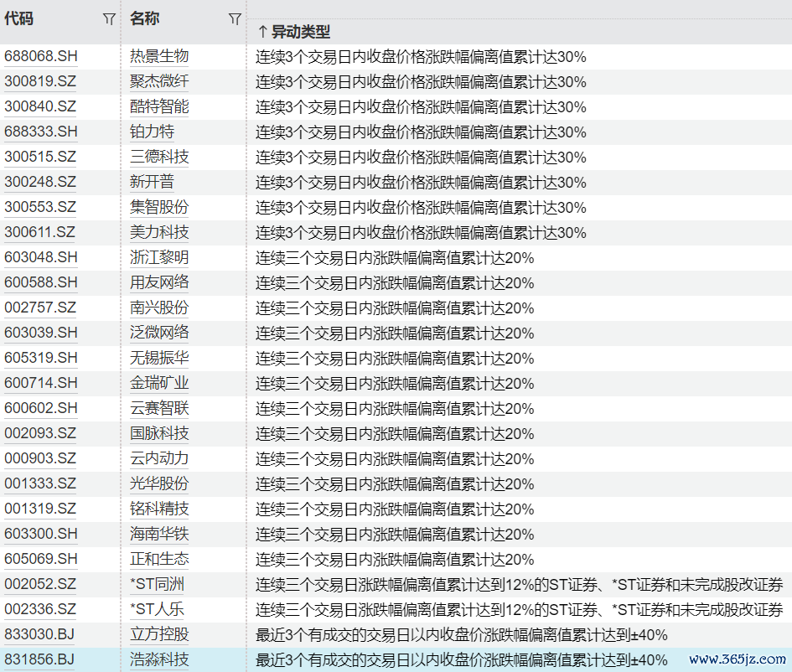Screen dimensions: 792x672
Task: Open the filter icon for 名称 column
Action: point(235,19)
